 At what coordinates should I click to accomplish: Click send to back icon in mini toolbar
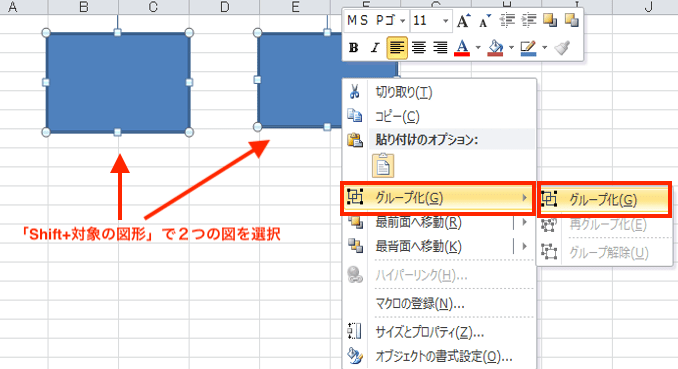pos(572,20)
